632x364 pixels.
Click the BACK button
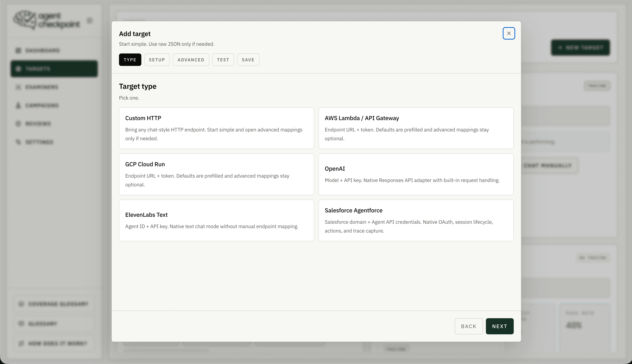(469, 326)
